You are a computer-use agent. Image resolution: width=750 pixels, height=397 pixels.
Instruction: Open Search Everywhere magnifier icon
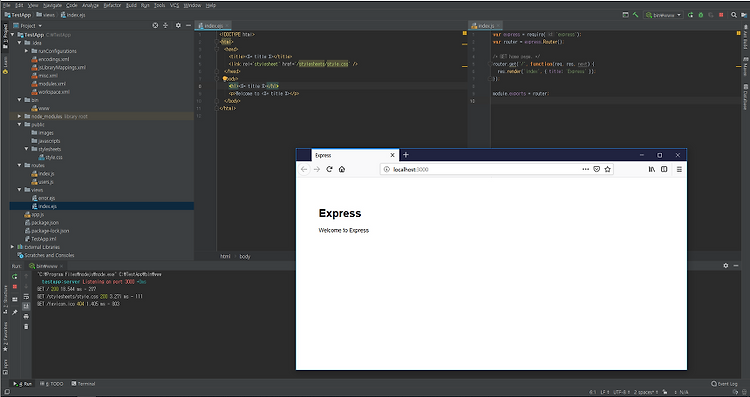coord(734,15)
